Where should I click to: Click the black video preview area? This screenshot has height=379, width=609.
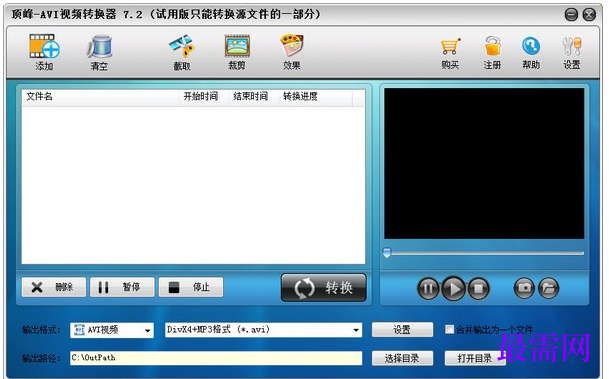(484, 163)
